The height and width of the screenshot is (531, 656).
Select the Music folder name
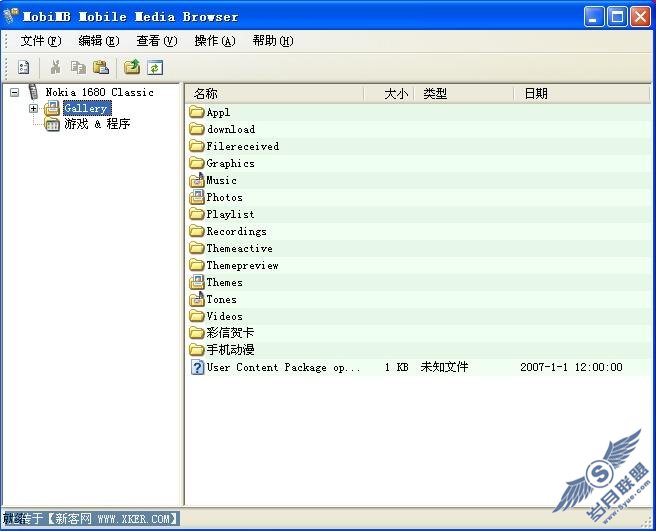pos(222,180)
